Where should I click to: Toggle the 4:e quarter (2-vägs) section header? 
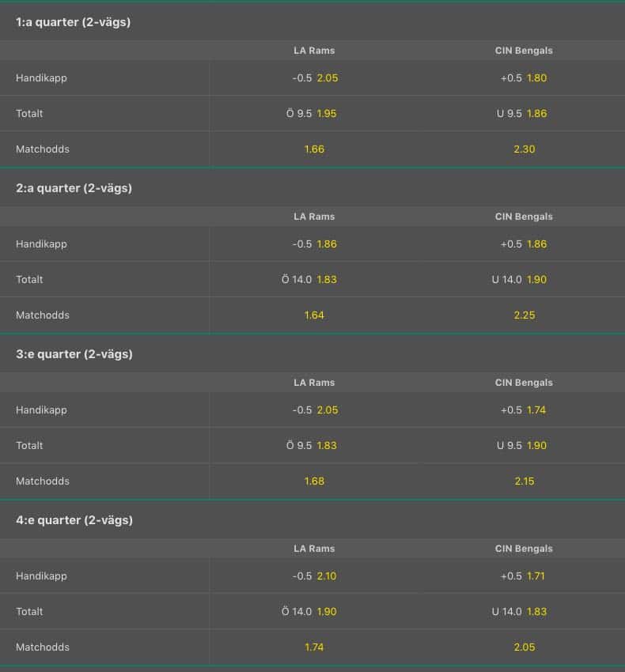point(312,520)
